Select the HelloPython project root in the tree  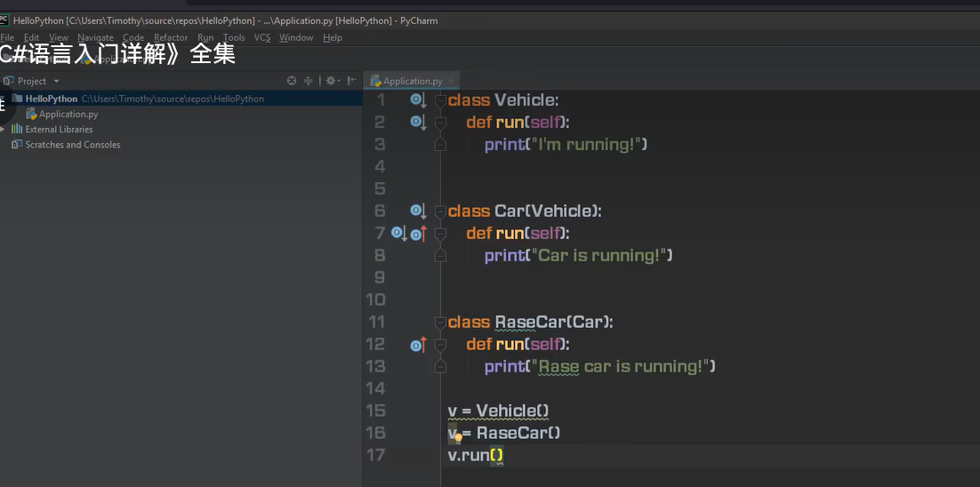pos(181,99)
